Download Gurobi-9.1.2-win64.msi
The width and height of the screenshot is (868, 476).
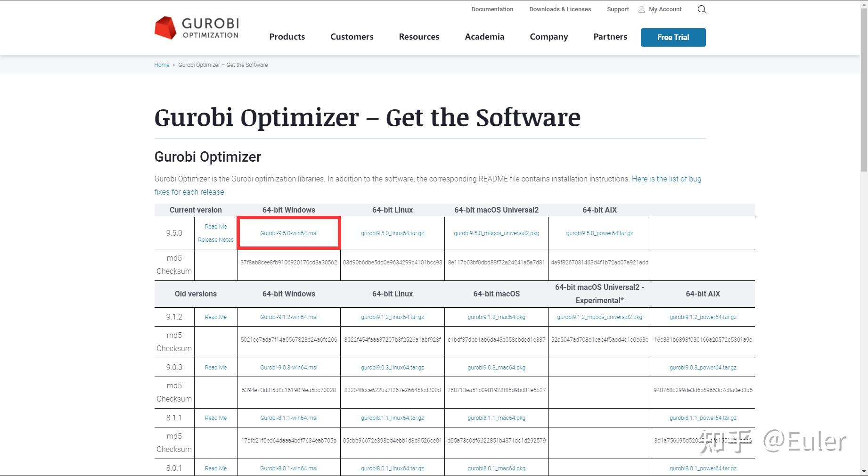[x=289, y=317]
